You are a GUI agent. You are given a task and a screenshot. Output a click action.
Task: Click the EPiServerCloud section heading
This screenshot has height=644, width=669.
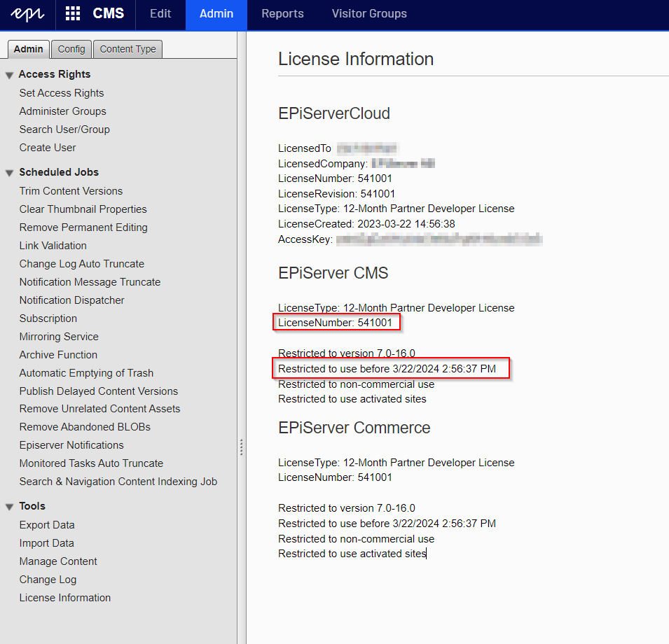click(x=334, y=114)
